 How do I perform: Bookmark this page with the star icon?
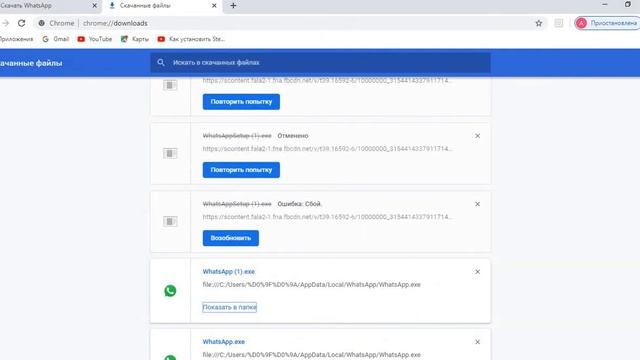tap(539, 23)
